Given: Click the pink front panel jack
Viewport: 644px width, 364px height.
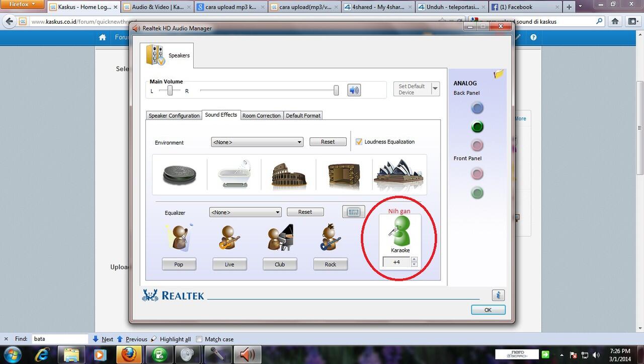Looking at the screenshot, I should coord(477,174).
